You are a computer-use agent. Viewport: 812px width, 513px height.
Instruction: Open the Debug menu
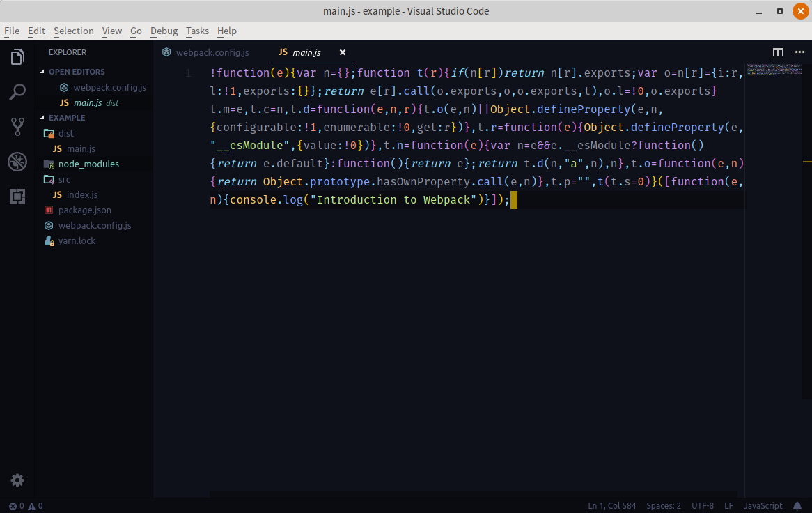point(164,31)
